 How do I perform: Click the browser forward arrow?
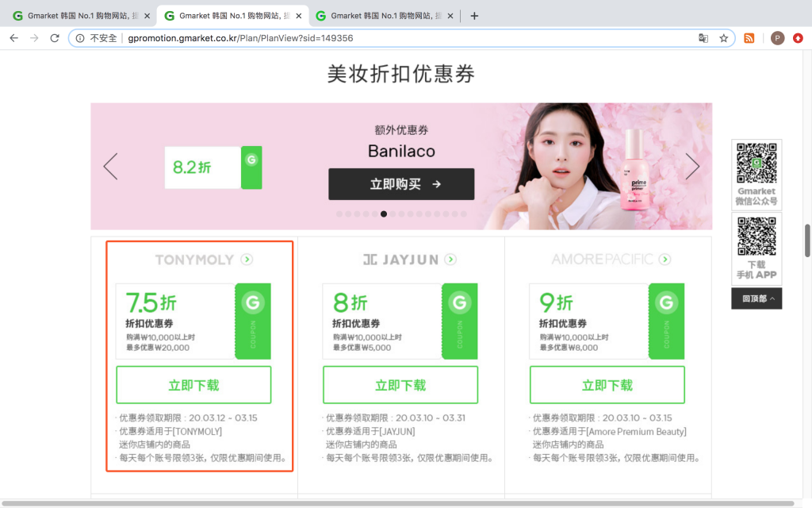coord(34,38)
